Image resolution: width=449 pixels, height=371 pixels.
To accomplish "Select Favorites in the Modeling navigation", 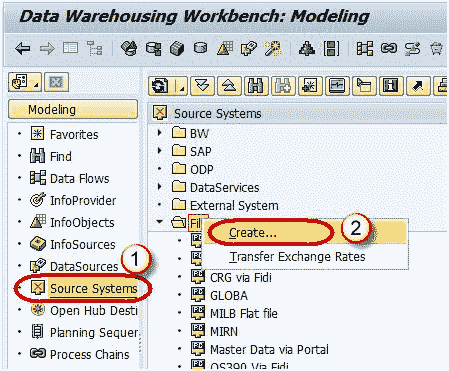I will pos(74,135).
